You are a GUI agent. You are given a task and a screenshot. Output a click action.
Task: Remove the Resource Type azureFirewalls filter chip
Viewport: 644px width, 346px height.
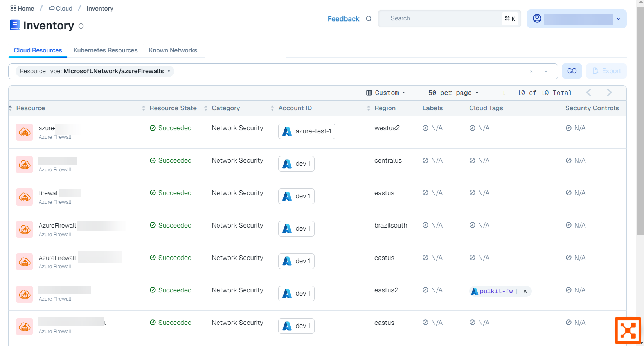click(x=169, y=71)
